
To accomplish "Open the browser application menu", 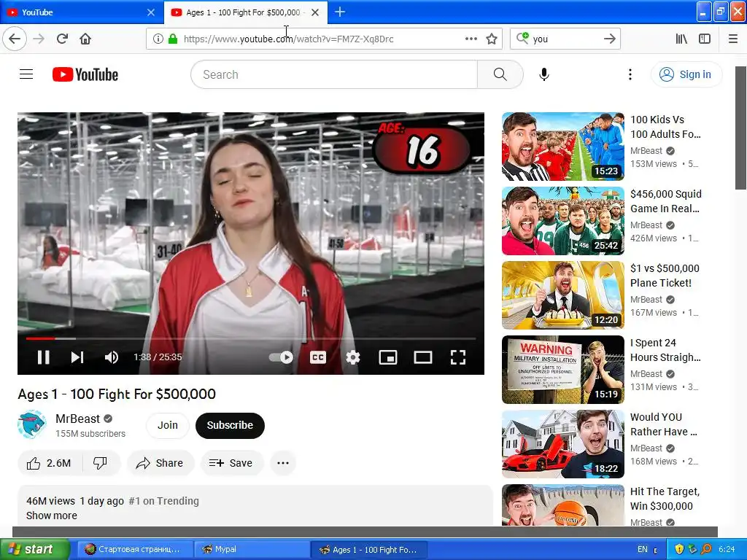I will [732, 39].
